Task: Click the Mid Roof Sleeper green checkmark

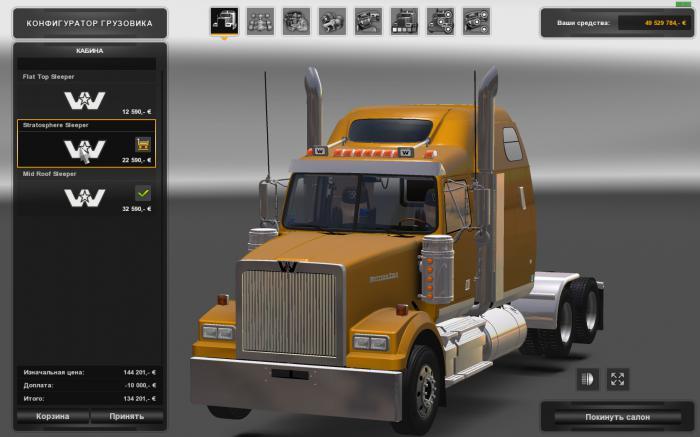Action: click(x=143, y=192)
